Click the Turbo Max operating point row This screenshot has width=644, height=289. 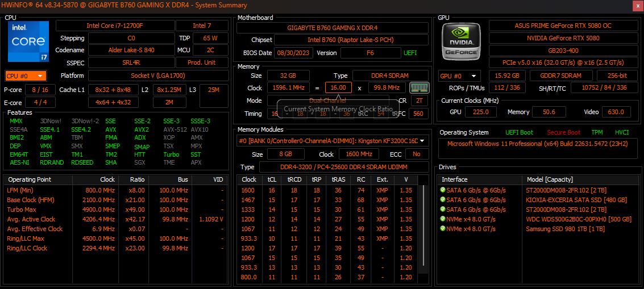pyautogui.click(x=115, y=210)
